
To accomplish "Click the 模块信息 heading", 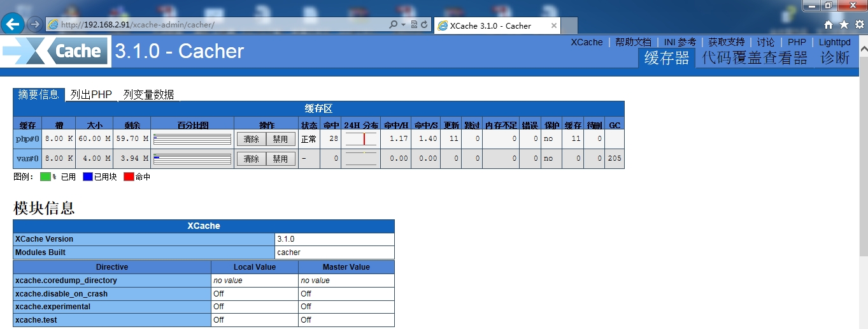I will click(x=44, y=207).
